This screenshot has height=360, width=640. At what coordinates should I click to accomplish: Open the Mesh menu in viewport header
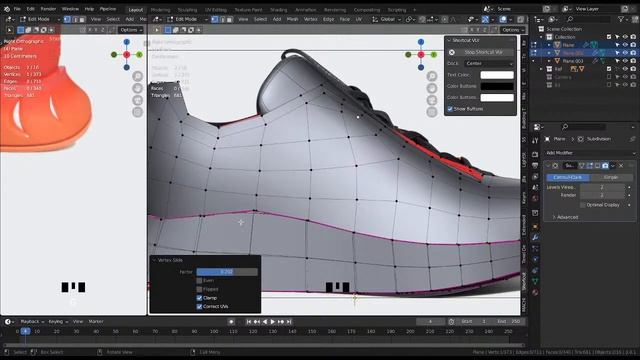(292, 19)
